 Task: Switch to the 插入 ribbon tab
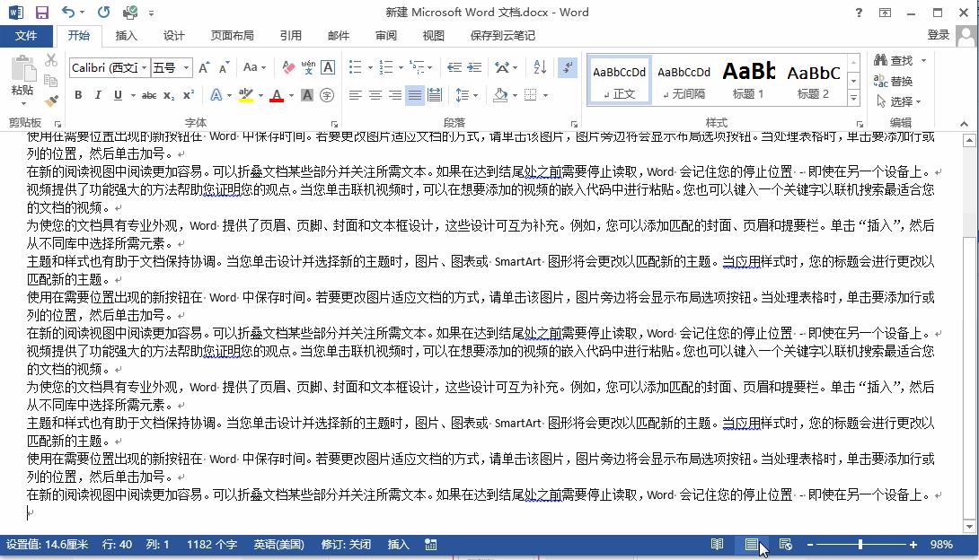126,36
